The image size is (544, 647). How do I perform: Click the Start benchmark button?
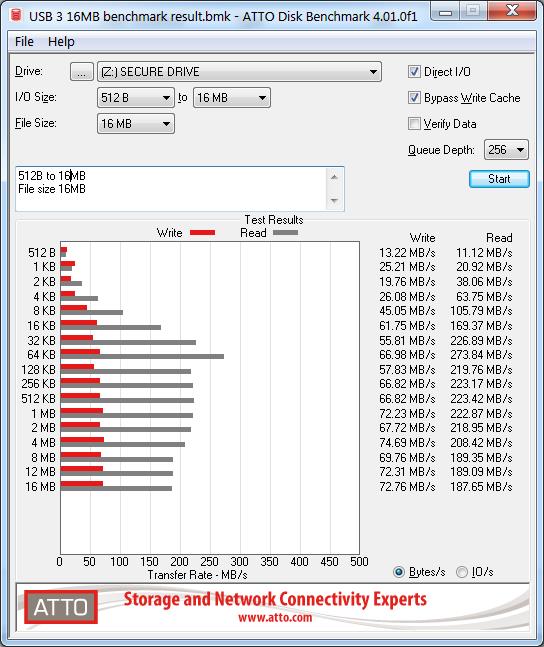point(499,179)
